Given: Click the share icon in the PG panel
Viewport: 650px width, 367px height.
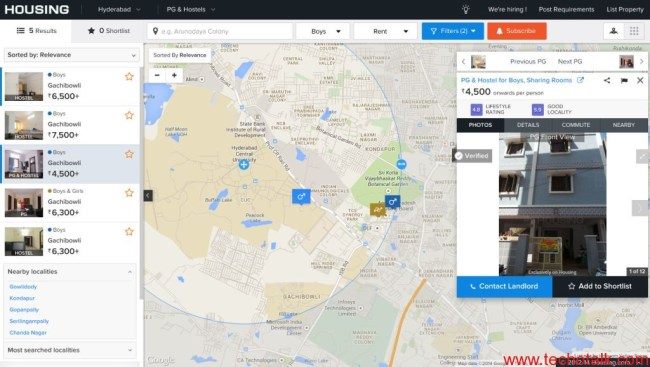Looking at the screenshot, I should pyautogui.click(x=607, y=80).
